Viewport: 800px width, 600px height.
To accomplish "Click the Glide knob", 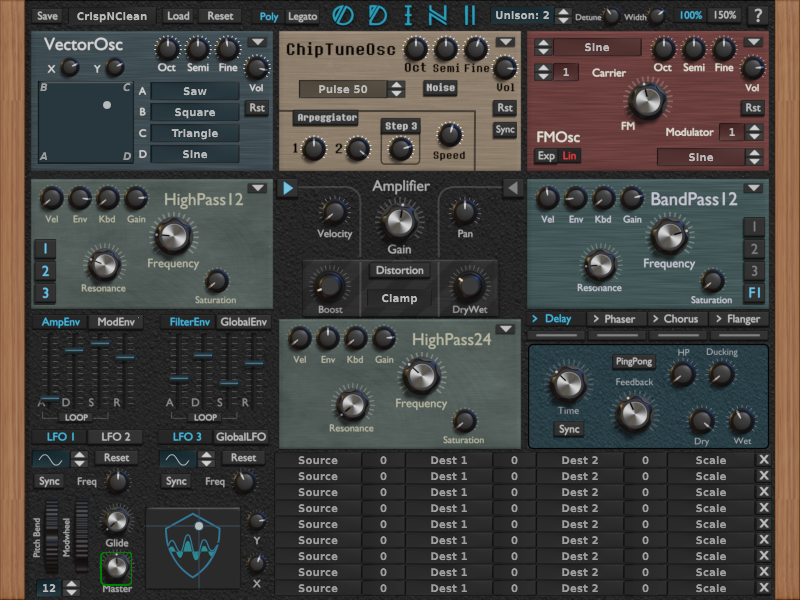I will coord(116,521).
